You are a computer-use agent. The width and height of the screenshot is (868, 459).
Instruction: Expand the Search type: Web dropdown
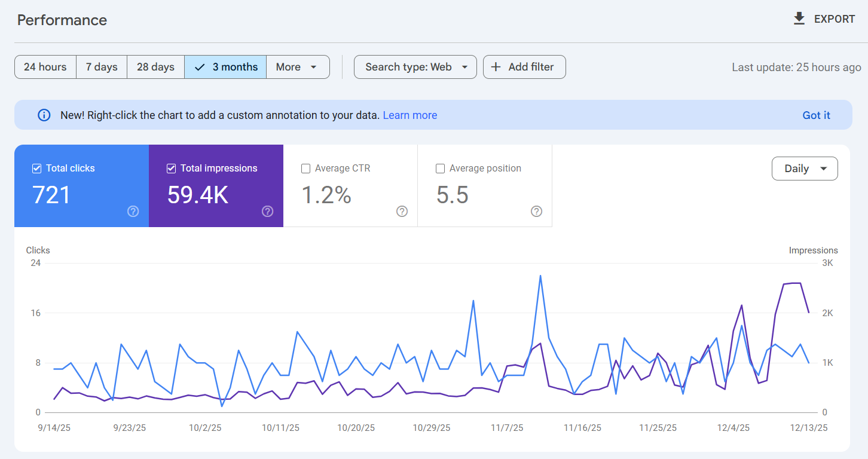[x=415, y=67]
